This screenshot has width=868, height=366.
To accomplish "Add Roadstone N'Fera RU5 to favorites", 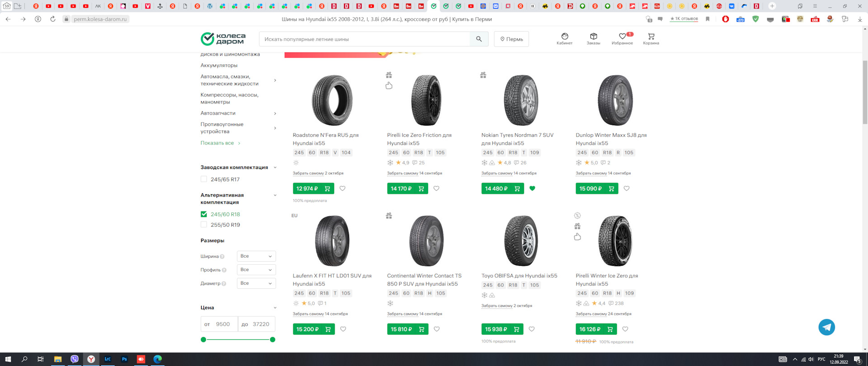I will tap(342, 188).
